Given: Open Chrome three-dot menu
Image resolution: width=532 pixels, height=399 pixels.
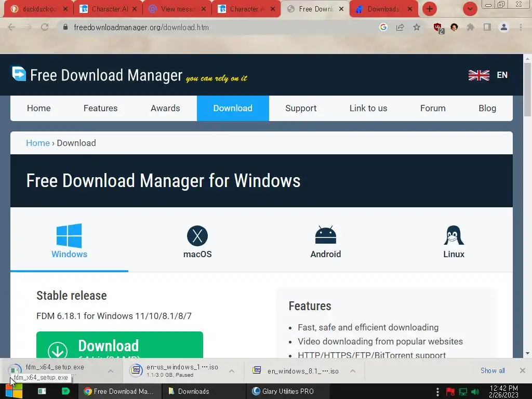Looking at the screenshot, I should [521, 27].
